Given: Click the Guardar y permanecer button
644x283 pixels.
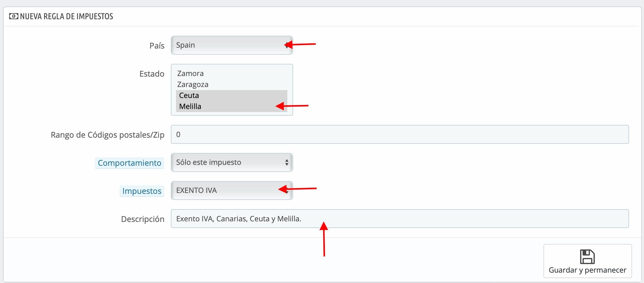Looking at the screenshot, I should pos(587,261).
